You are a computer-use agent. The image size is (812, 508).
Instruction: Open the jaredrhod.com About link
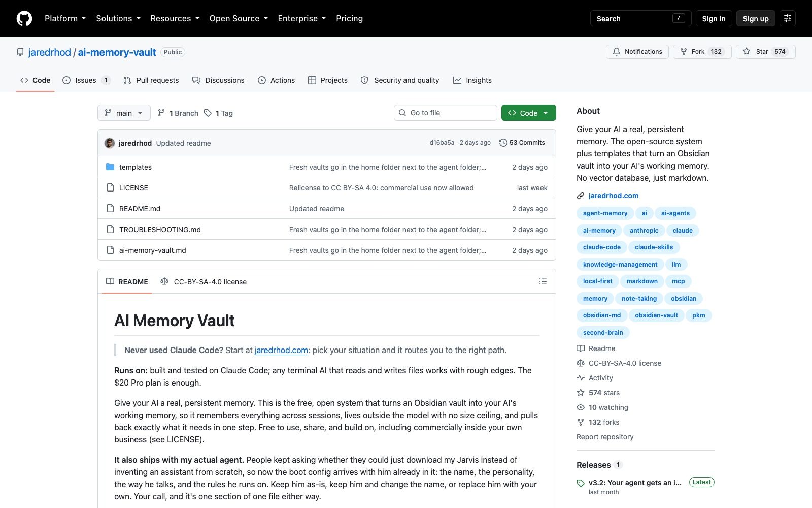614,196
